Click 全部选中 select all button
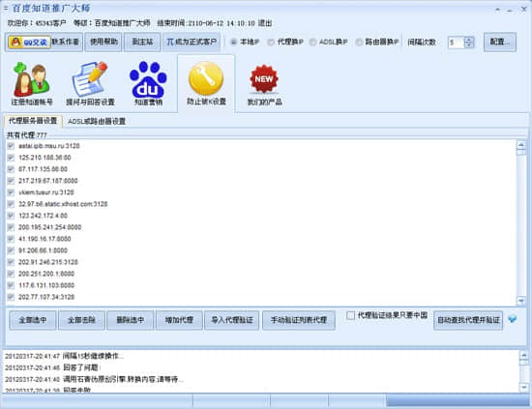The image size is (532, 409). click(33, 320)
